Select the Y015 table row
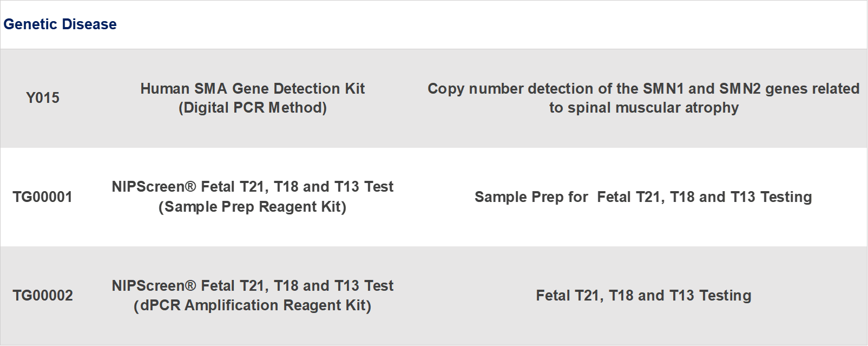The image size is (868, 346). point(434,99)
